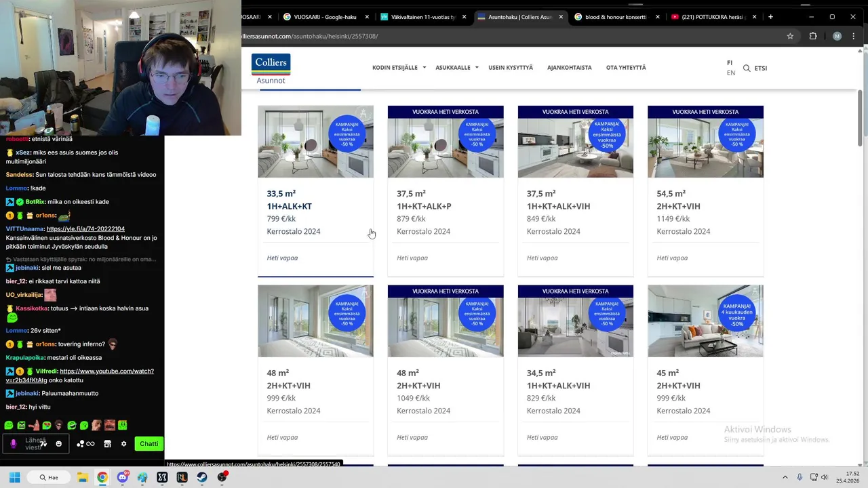Click 1H+KT+ALK+P listing title
868x488 pixels.
[424, 206]
